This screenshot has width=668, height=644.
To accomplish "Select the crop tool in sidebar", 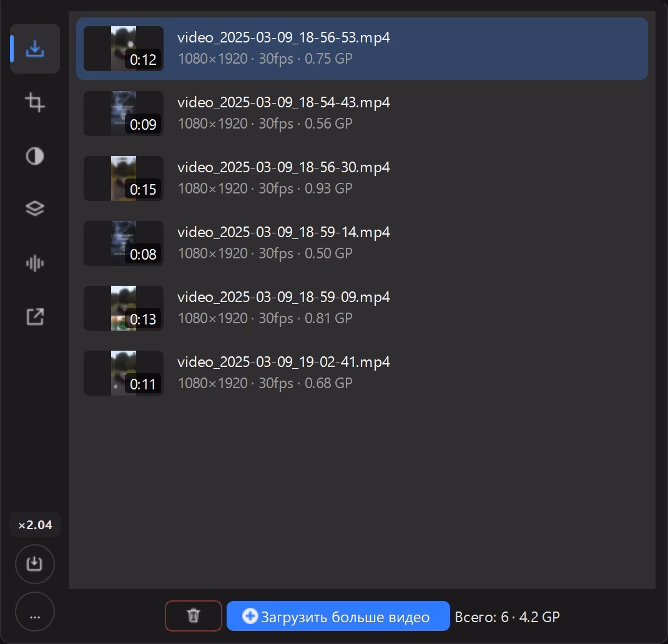I will [35, 102].
